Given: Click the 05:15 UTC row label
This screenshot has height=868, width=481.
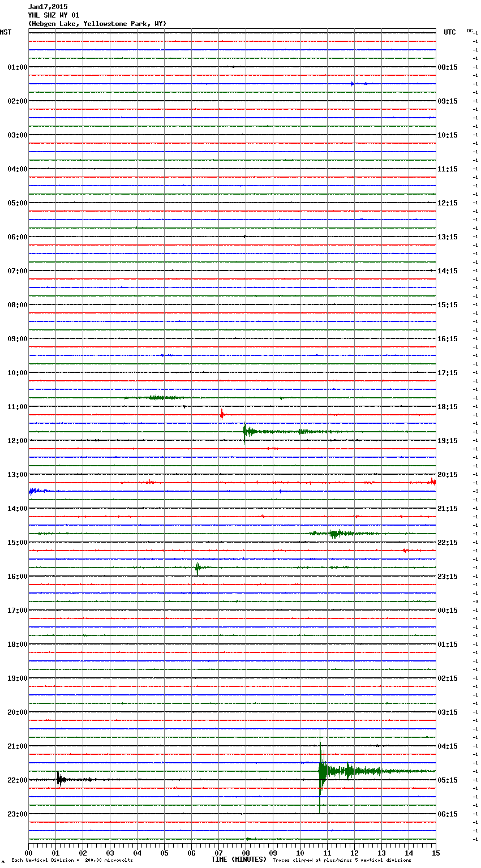Looking at the screenshot, I should click(448, 780).
